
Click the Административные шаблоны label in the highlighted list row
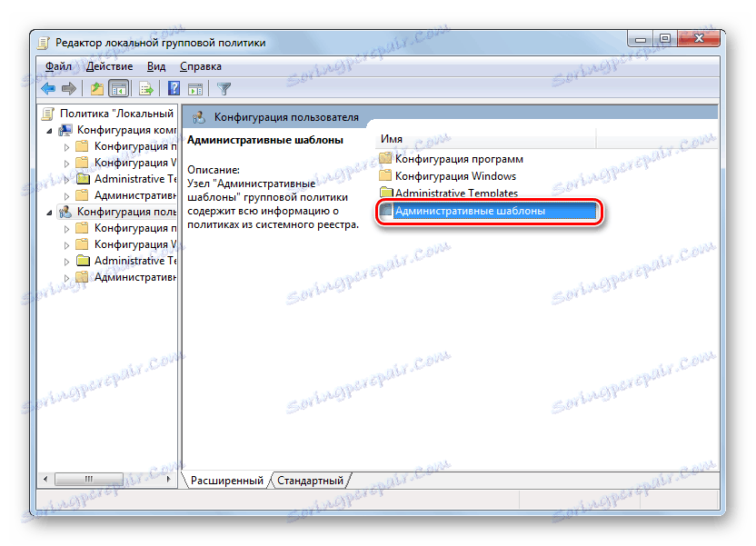coord(470,211)
